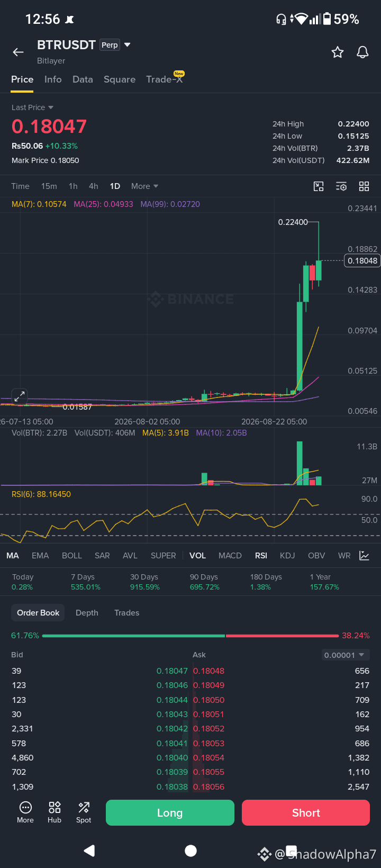
Task: Open the More timeframes dropdown
Action: coord(144,186)
